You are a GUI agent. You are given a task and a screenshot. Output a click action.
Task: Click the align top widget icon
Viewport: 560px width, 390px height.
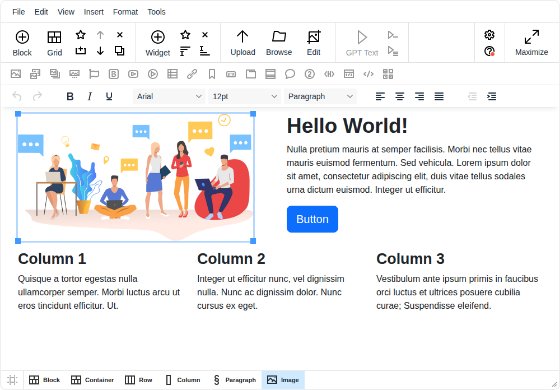[185, 51]
